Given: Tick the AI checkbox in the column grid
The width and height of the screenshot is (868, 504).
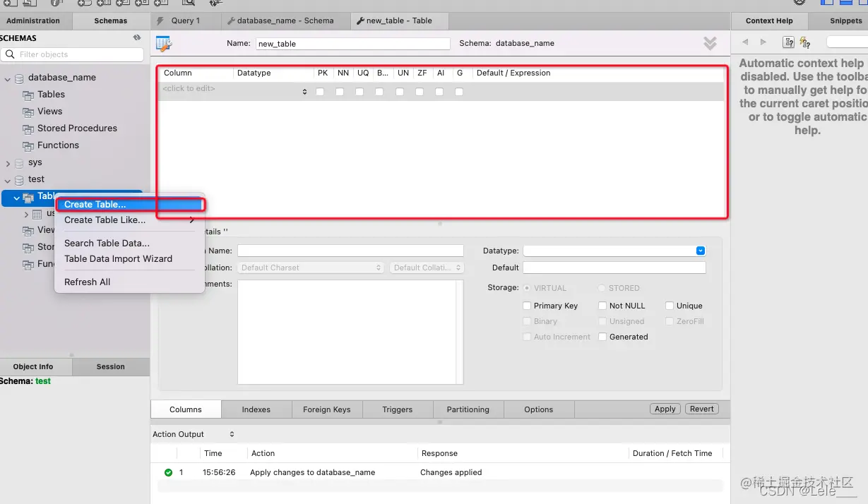Looking at the screenshot, I should [439, 92].
